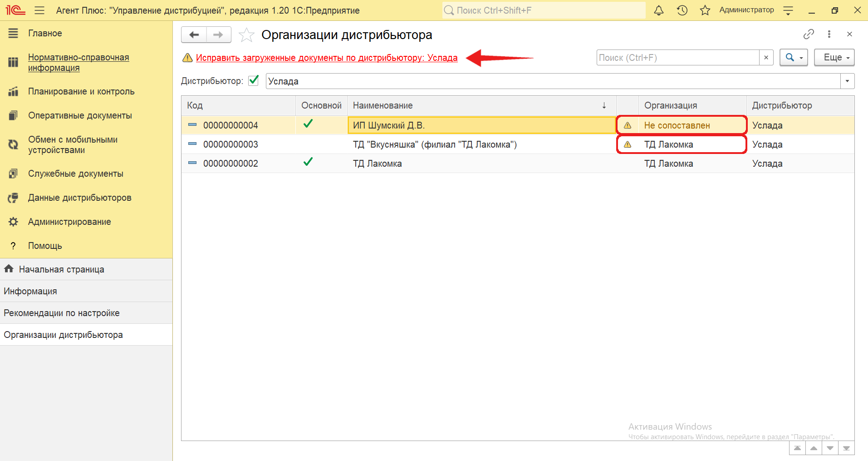Click row icon of 00000000004
This screenshot has width=868, height=461.
point(192,125)
